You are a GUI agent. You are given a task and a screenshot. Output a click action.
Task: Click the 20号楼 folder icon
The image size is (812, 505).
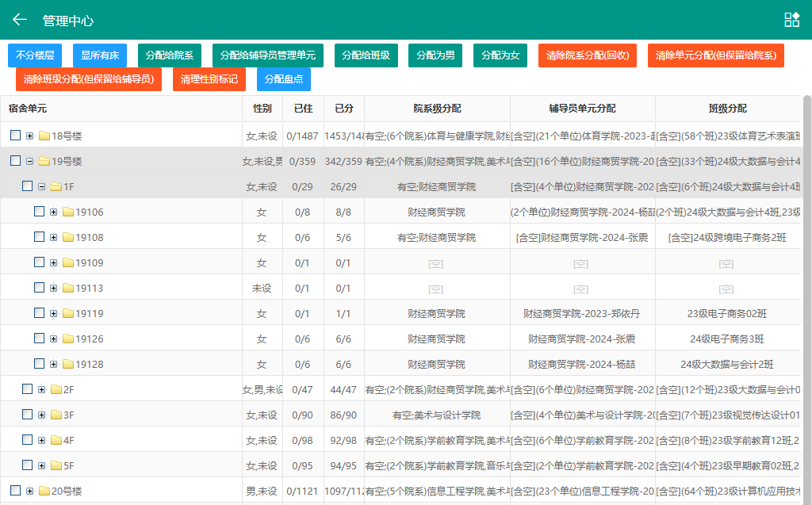coord(44,491)
